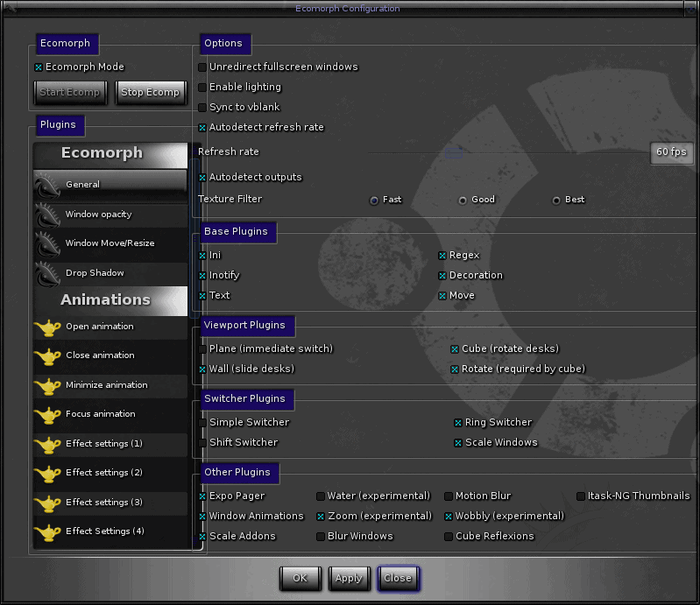Screen dimensions: 700x605
Task: Click lamp icon for Effect settings (1)
Action: (47, 444)
